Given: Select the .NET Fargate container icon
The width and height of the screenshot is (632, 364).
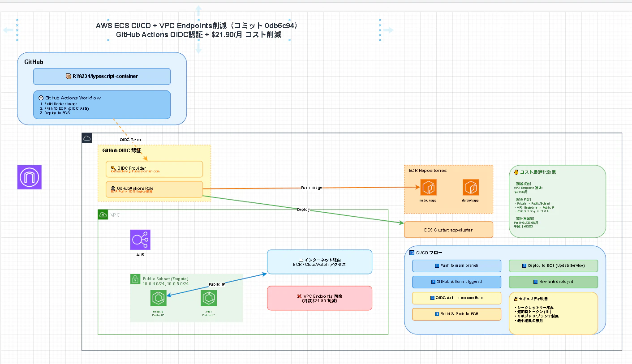Looking at the screenshot, I should [209, 298].
